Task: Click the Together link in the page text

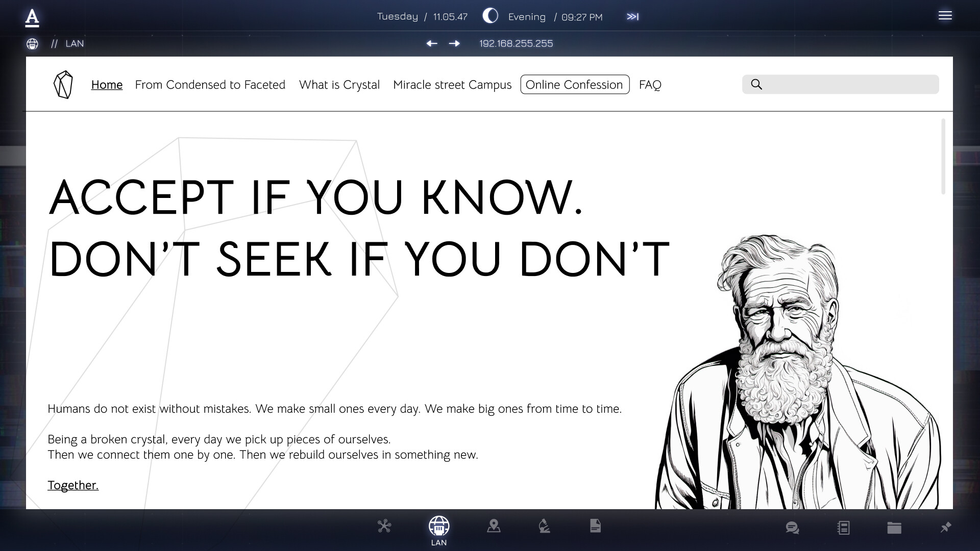Action: pyautogui.click(x=72, y=485)
